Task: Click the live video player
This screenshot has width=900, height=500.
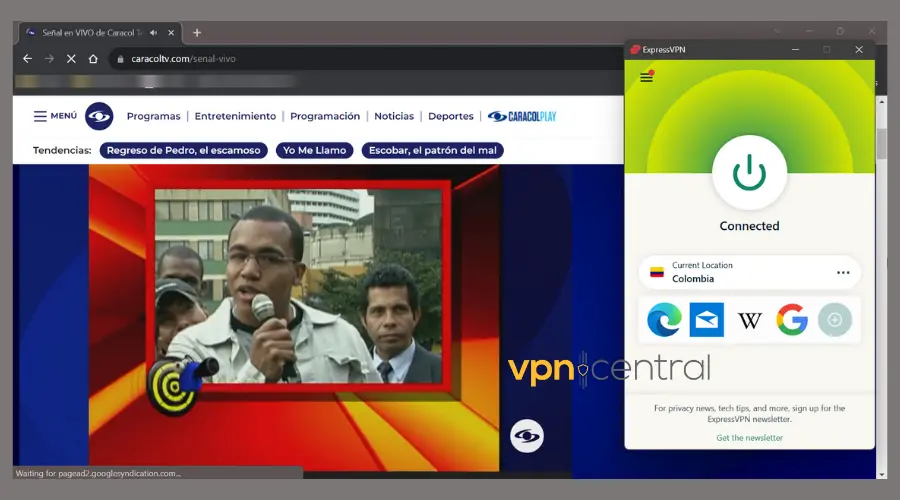Action: tap(294, 318)
